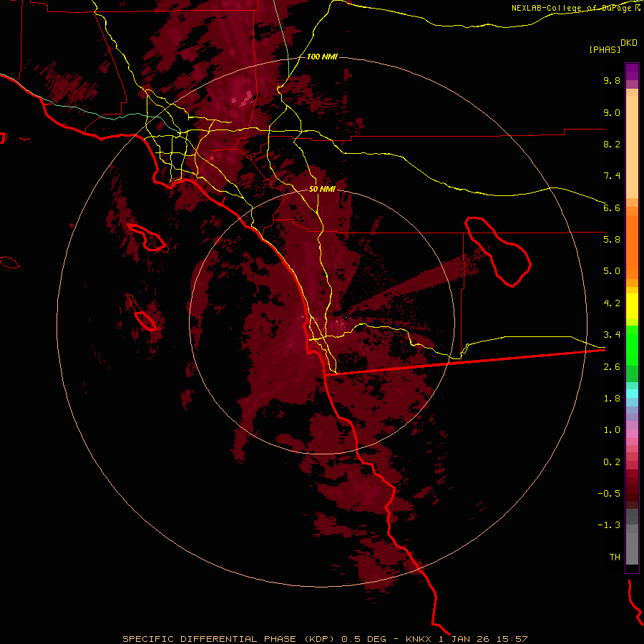The width and height of the screenshot is (644, 644).
Task: Pick the purple swatch atop the color bar
Action: pyautogui.click(x=632, y=72)
